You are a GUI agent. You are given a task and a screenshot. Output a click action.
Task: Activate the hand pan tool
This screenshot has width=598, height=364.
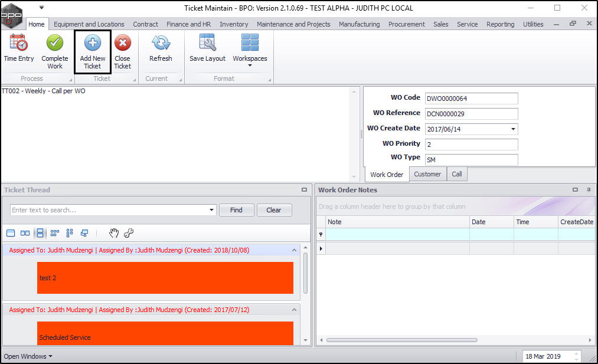(x=114, y=233)
